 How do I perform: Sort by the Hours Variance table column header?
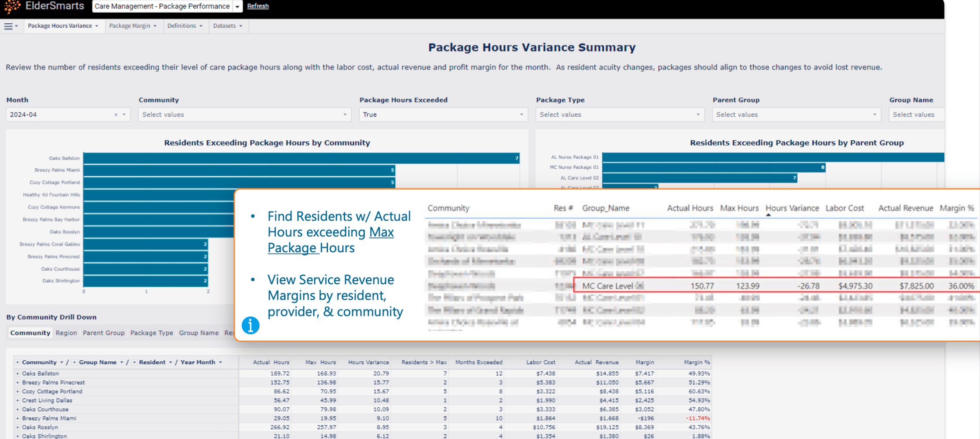click(x=368, y=363)
